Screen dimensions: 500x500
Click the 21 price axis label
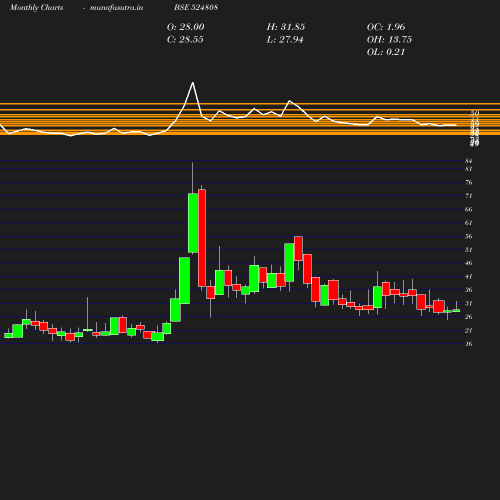point(469,330)
